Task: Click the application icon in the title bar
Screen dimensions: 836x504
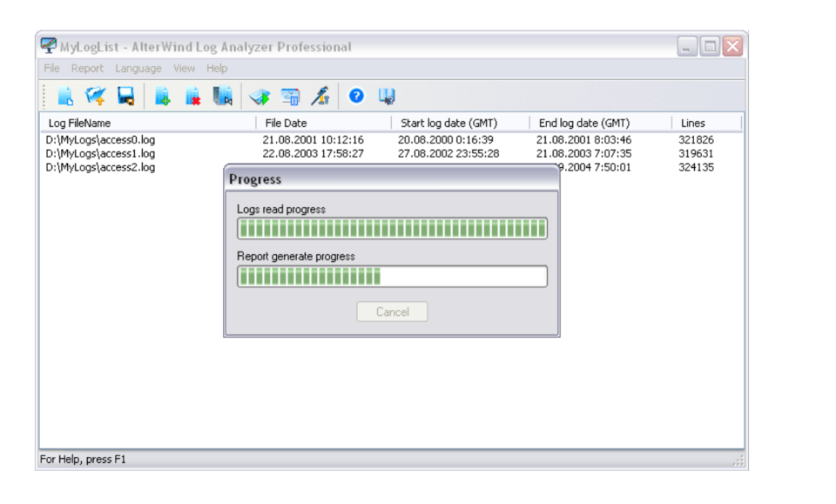Action: (49, 46)
